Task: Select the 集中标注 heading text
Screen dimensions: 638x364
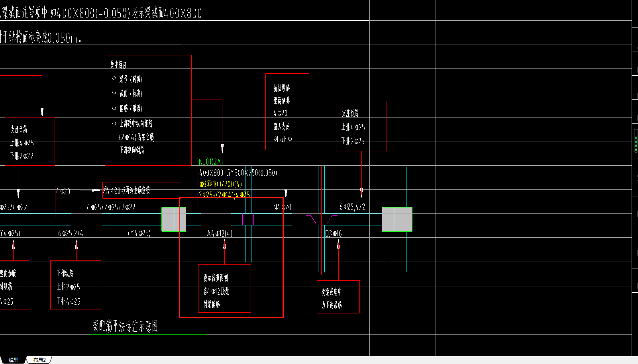Action: click(119, 65)
